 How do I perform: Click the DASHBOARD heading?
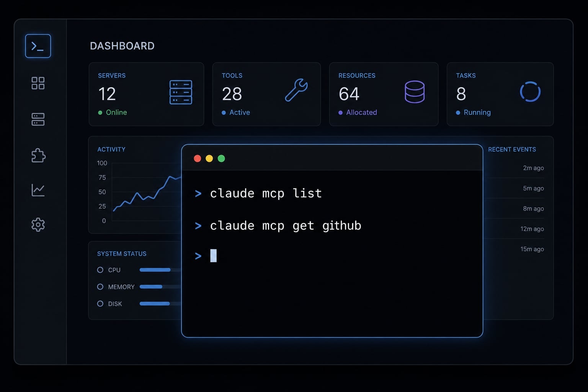122,46
